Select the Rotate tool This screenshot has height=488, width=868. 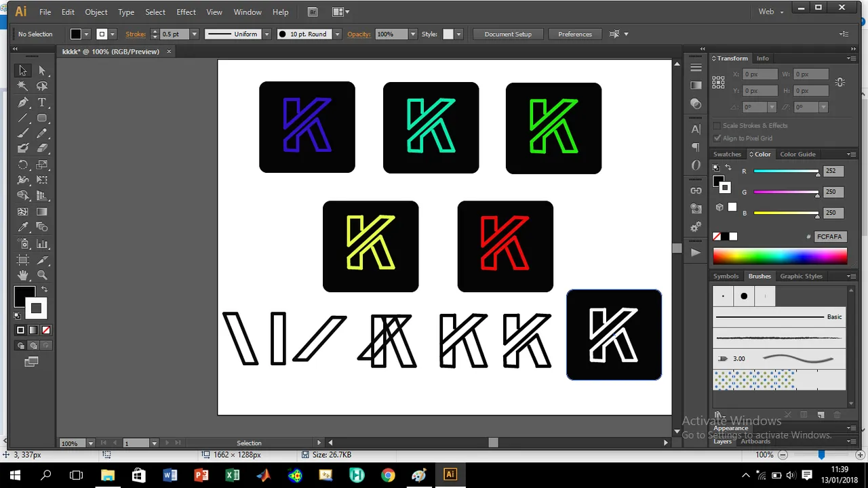(x=23, y=165)
